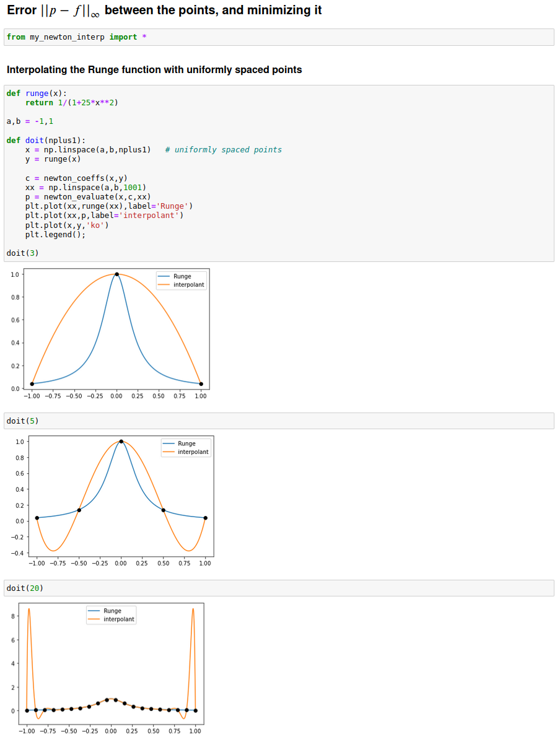Screen dimensions: 560x742
Task: Click the doit(20) code cell
Action: [x=279, y=588]
